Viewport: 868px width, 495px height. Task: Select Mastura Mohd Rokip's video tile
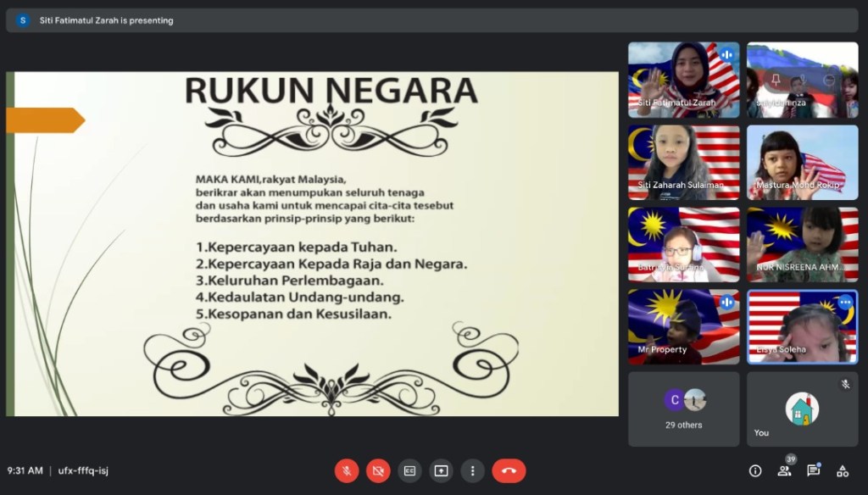[x=802, y=163]
